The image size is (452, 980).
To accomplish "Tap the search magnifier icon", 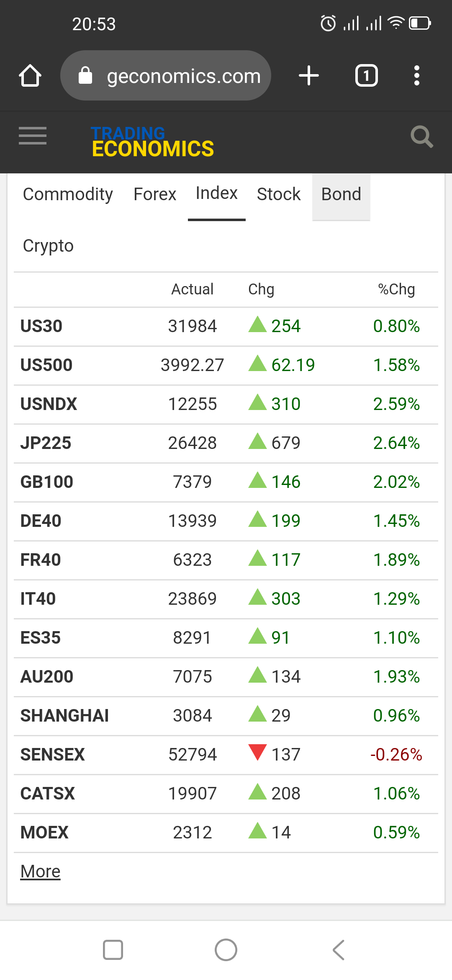I will click(421, 137).
